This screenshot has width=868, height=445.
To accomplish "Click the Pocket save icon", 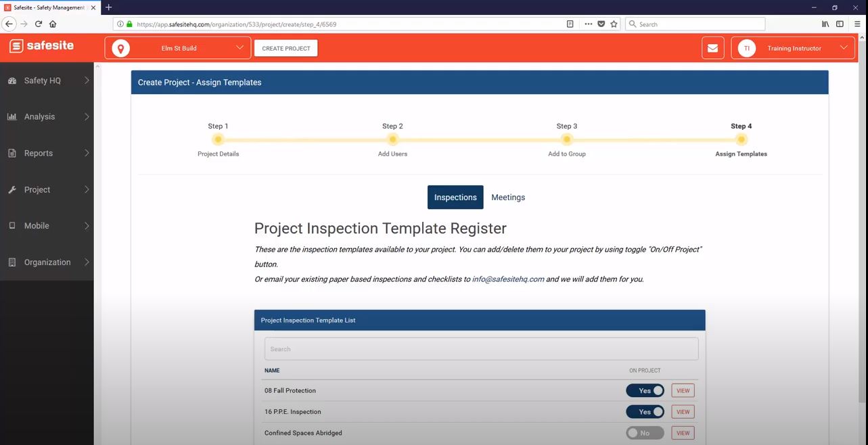I will (601, 24).
